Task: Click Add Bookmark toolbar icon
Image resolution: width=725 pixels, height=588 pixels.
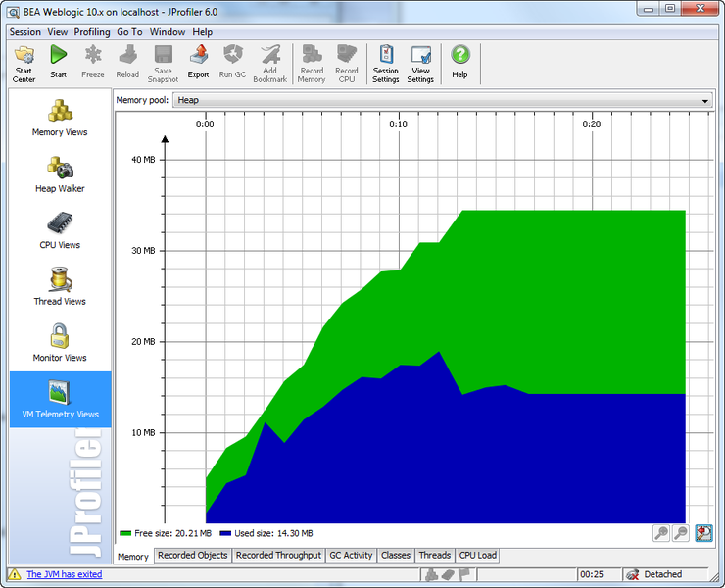Action: (x=270, y=54)
